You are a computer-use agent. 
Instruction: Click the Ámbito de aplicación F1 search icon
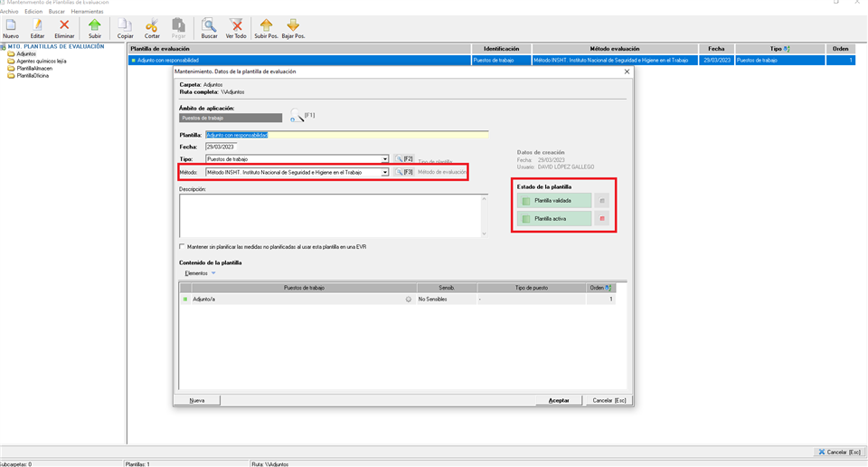(297, 116)
